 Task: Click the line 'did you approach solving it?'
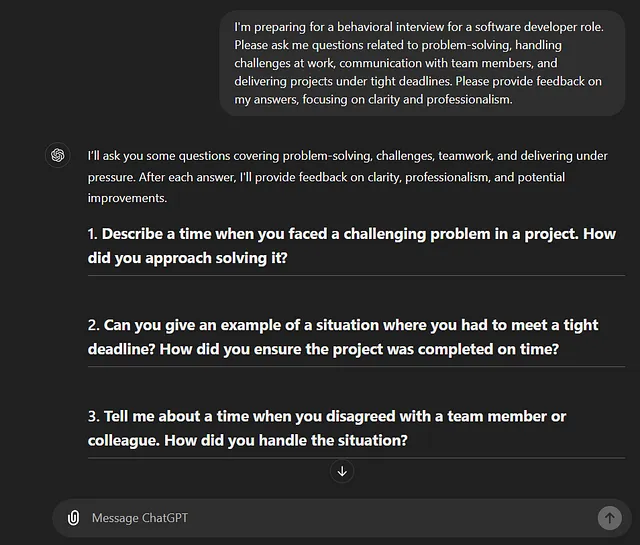187,258
